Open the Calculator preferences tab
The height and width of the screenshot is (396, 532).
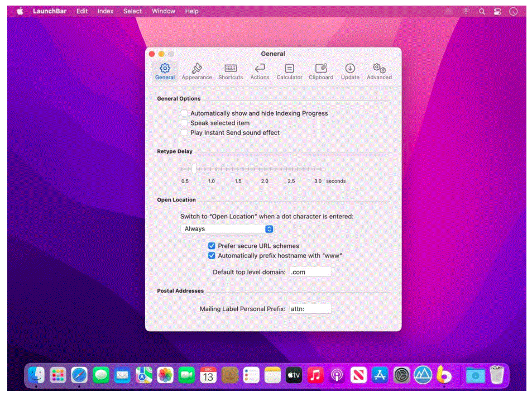pyautogui.click(x=289, y=71)
